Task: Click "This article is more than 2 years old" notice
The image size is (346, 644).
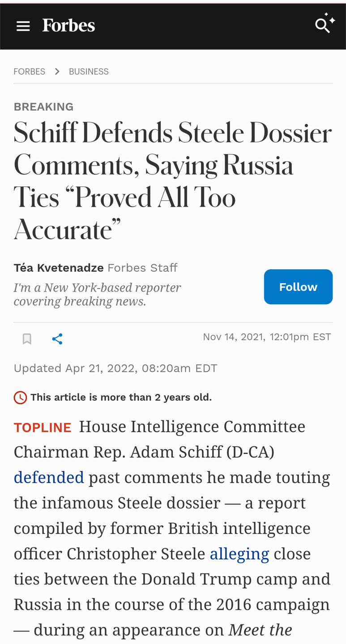Action: pos(121,397)
